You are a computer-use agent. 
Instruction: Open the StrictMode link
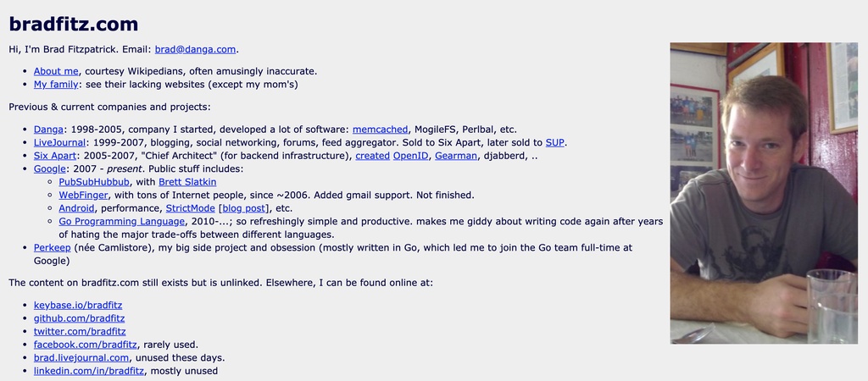pyautogui.click(x=189, y=207)
